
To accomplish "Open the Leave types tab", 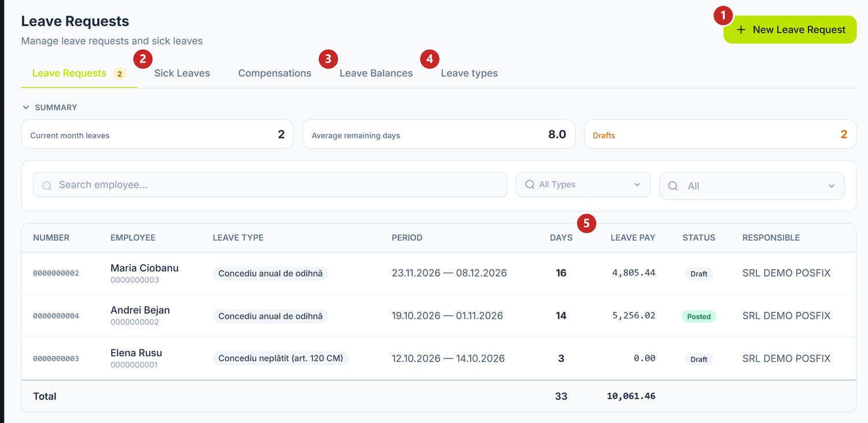I will click(x=469, y=73).
